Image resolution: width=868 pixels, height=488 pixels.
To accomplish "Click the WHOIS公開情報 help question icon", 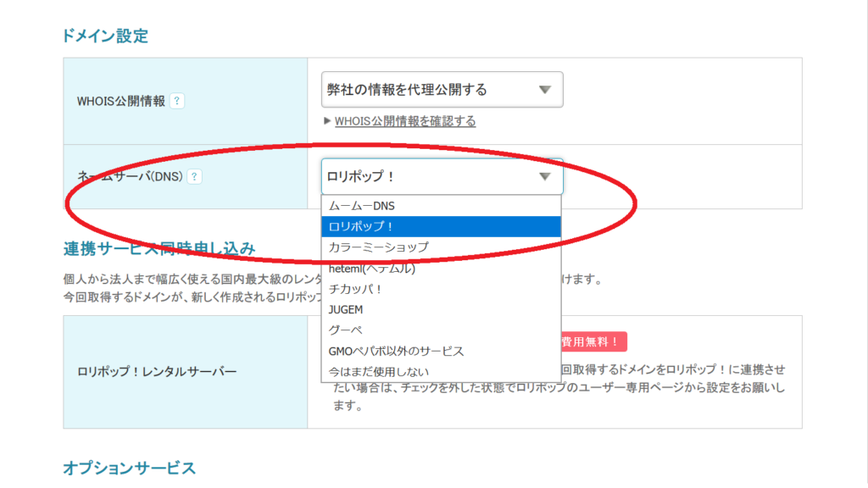I will (177, 102).
